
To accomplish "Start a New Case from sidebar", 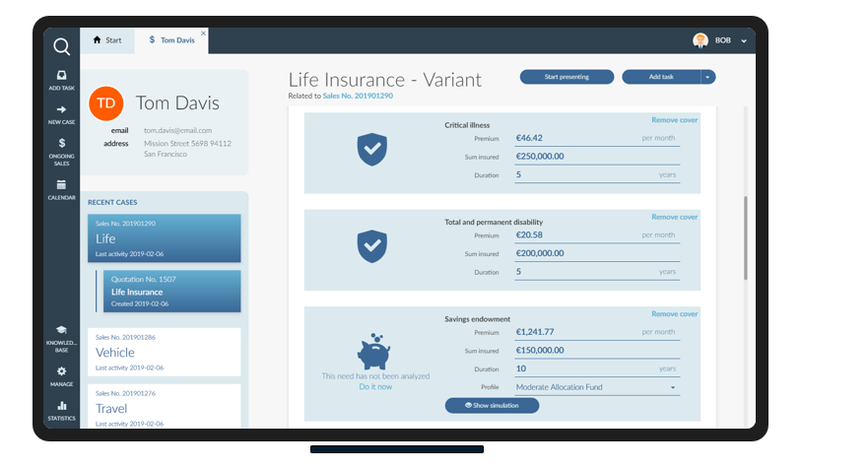I will click(61, 114).
